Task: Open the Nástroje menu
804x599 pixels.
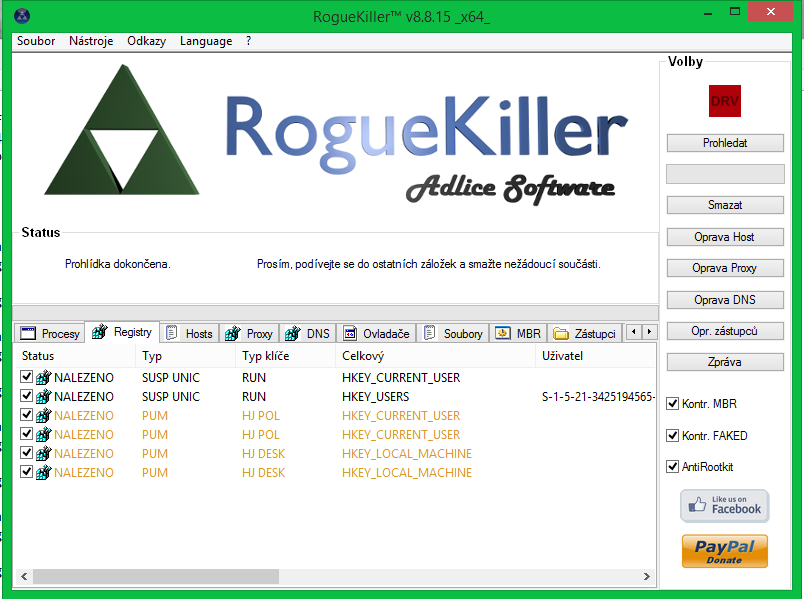Action: 91,41
